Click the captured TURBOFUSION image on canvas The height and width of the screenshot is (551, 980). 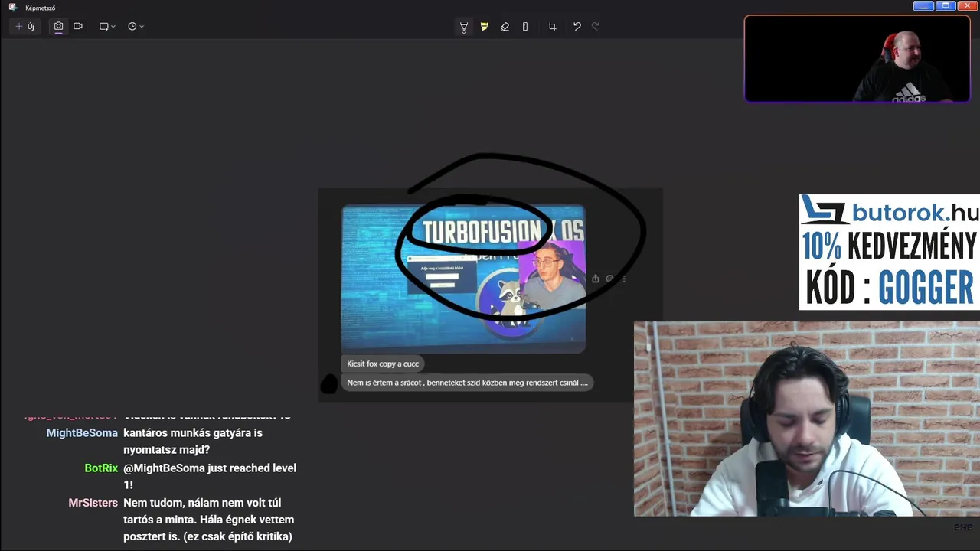463,279
